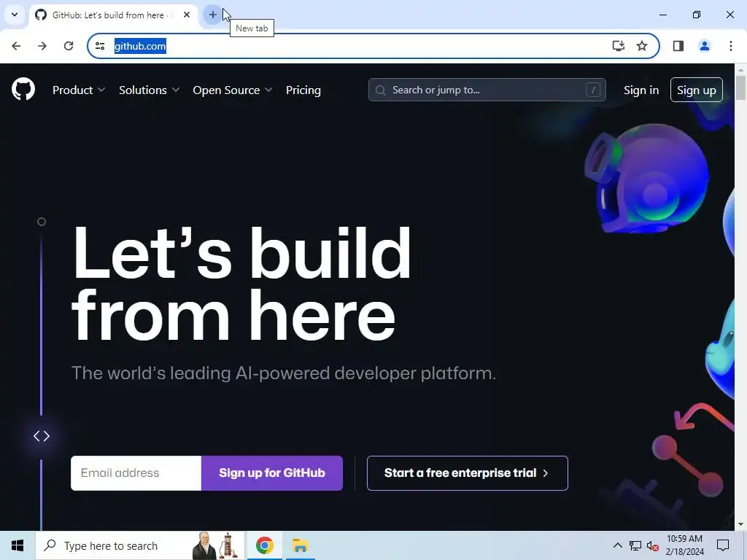Open the notifications action center

point(723,545)
